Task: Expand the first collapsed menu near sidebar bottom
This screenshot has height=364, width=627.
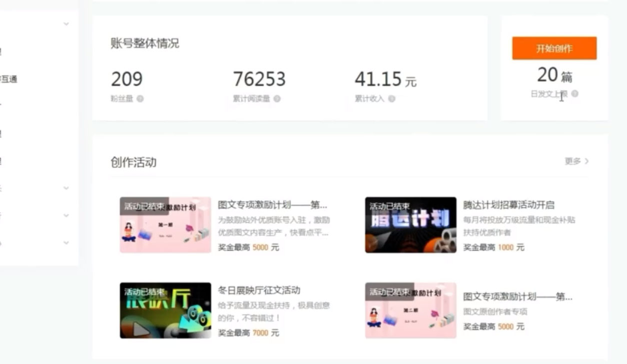Action: [x=66, y=188]
